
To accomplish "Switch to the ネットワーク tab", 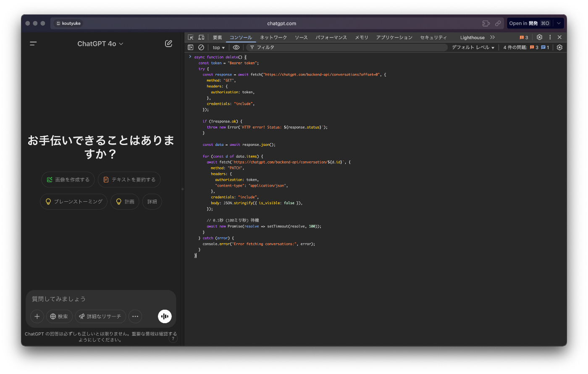I will (273, 37).
